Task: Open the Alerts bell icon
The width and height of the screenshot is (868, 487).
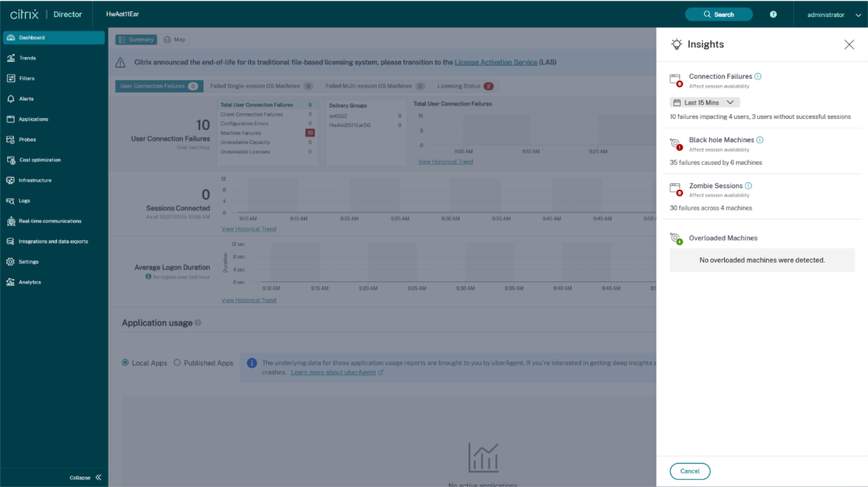Action: point(10,99)
